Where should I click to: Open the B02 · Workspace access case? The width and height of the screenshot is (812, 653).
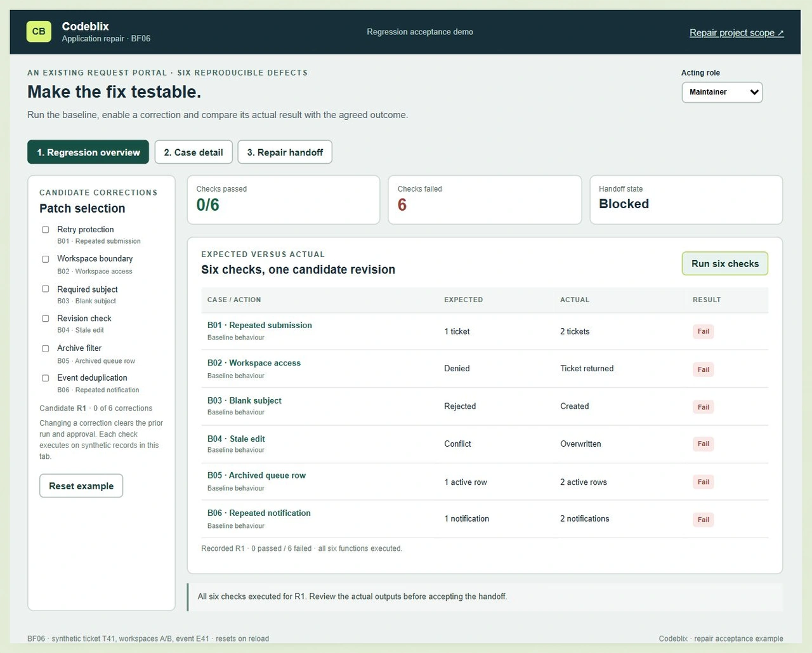[254, 363]
